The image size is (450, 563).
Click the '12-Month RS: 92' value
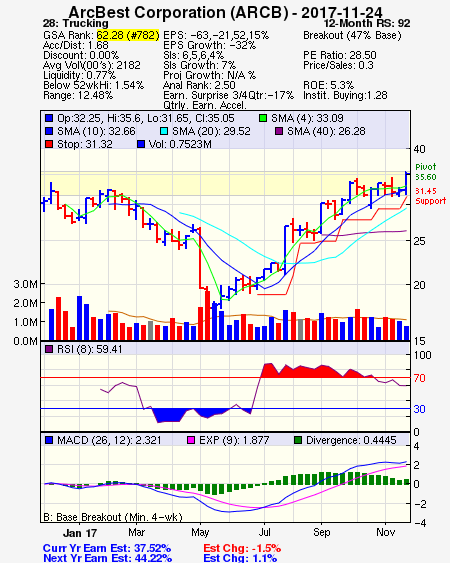367,23
